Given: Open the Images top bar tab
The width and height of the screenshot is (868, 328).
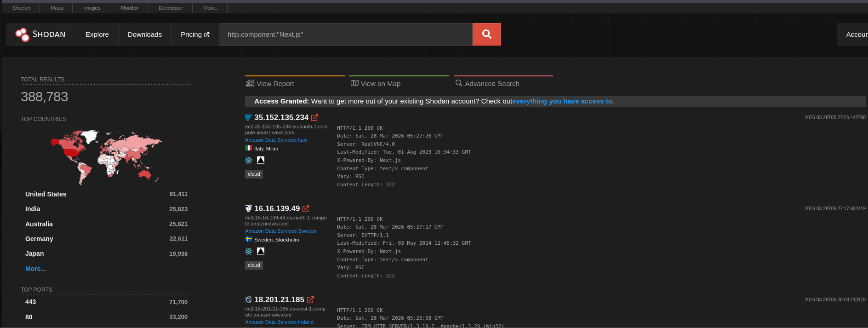Looking at the screenshot, I should click(x=91, y=8).
